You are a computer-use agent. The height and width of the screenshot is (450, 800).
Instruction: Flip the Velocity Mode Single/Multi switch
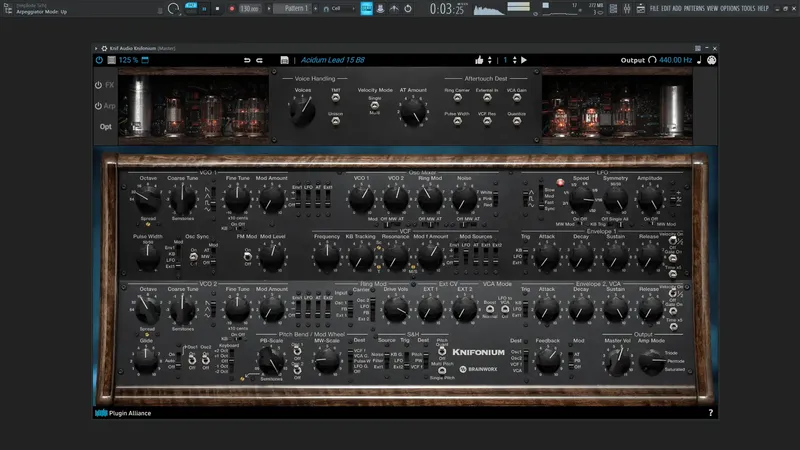coord(374,105)
